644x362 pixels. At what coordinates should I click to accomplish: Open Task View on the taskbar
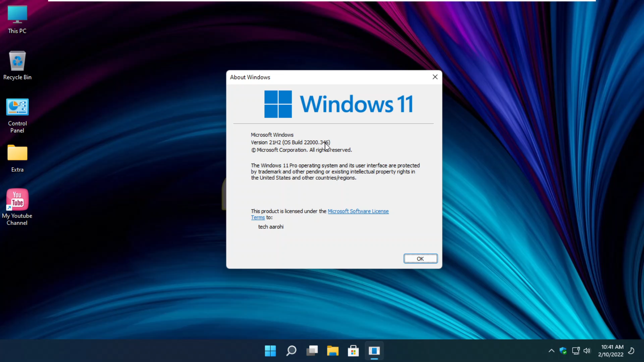pos(312,351)
